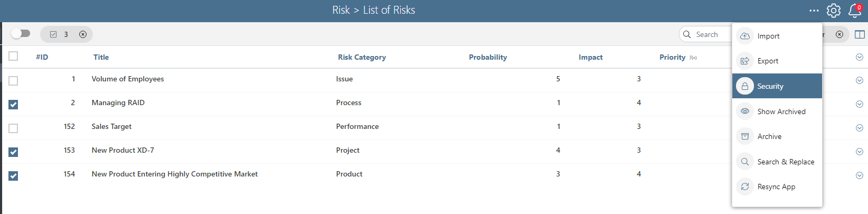Screen dimensions: 868x214
Task: Select Security from the menu
Action: click(x=777, y=86)
